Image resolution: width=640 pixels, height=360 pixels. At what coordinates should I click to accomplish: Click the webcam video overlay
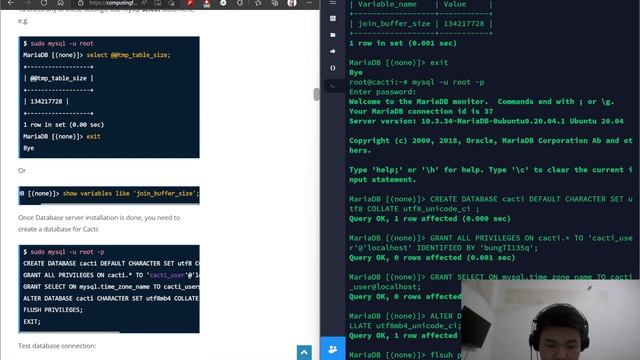tap(550, 320)
